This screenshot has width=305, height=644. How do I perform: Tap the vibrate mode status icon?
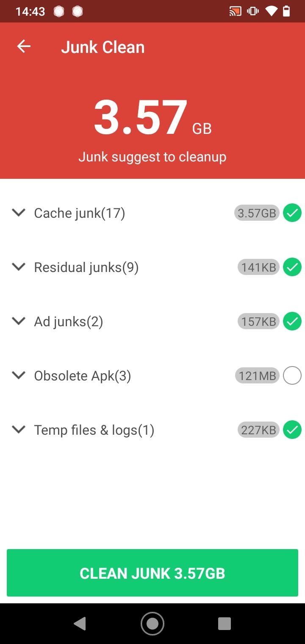click(x=252, y=11)
